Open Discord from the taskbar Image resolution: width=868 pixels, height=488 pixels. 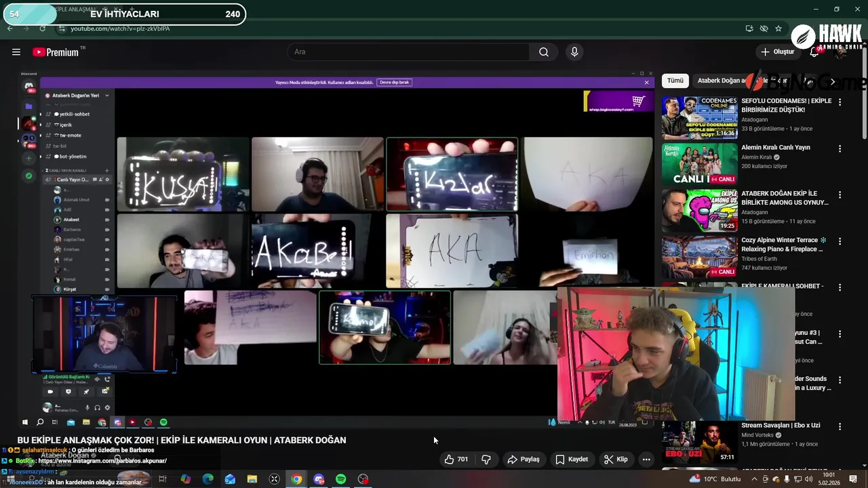(319, 479)
